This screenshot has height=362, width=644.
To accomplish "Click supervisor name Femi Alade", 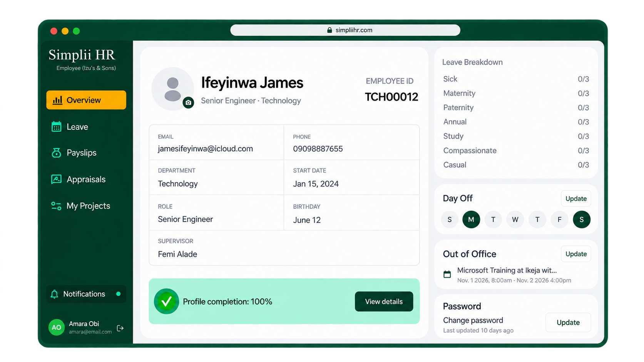I will [177, 254].
